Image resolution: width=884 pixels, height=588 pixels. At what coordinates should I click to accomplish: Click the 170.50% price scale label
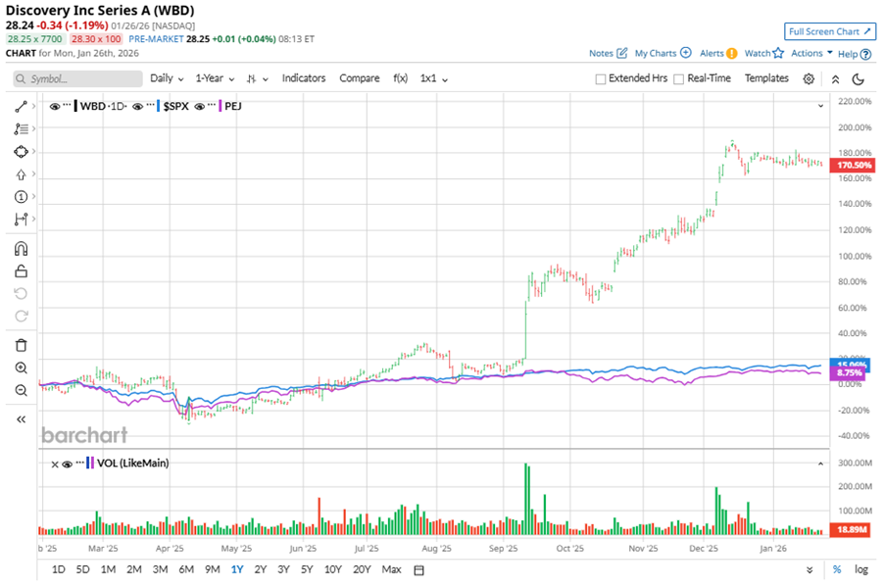pyautogui.click(x=853, y=166)
